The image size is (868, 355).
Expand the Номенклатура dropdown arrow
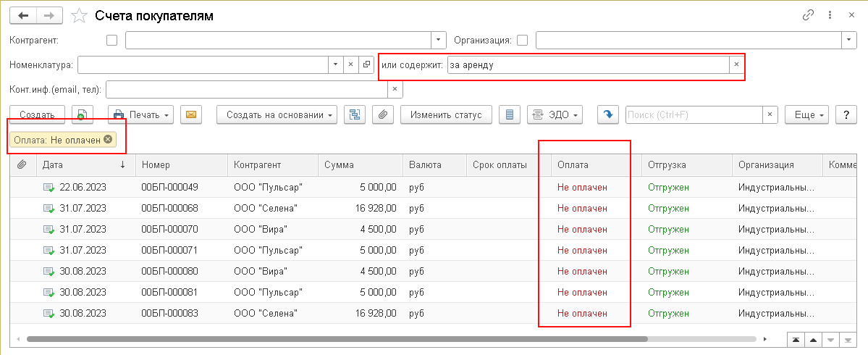click(335, 64)
